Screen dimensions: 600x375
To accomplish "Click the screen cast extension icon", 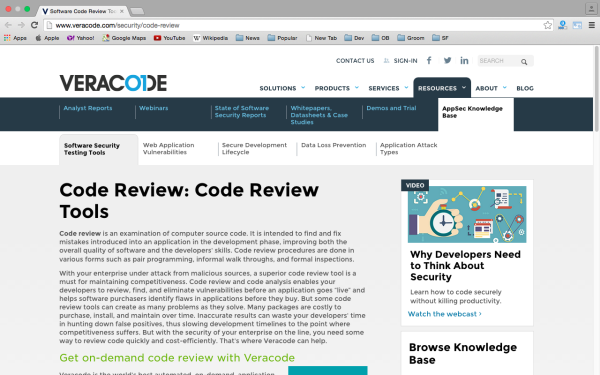I will coord(577,25).
